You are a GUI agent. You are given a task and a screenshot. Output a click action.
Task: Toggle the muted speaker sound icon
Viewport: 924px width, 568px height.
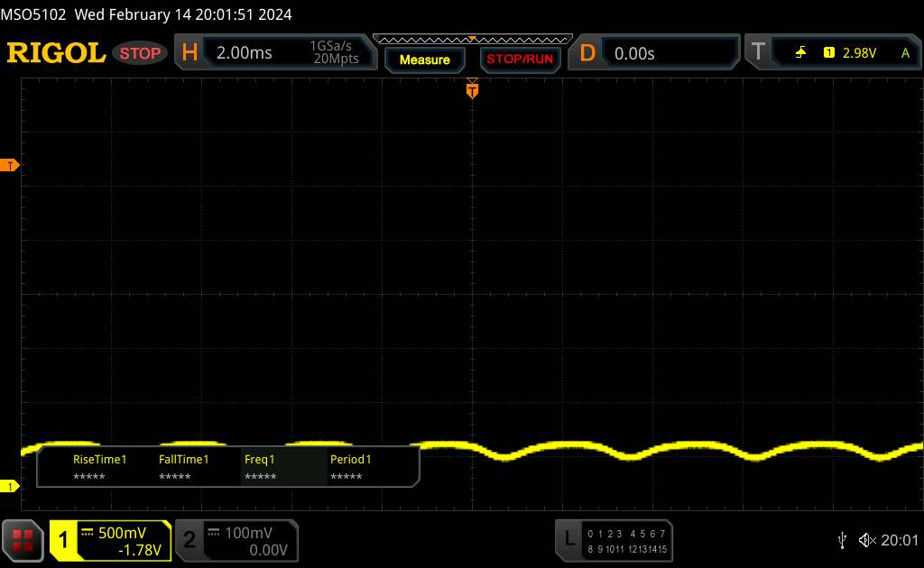(866, 540)
